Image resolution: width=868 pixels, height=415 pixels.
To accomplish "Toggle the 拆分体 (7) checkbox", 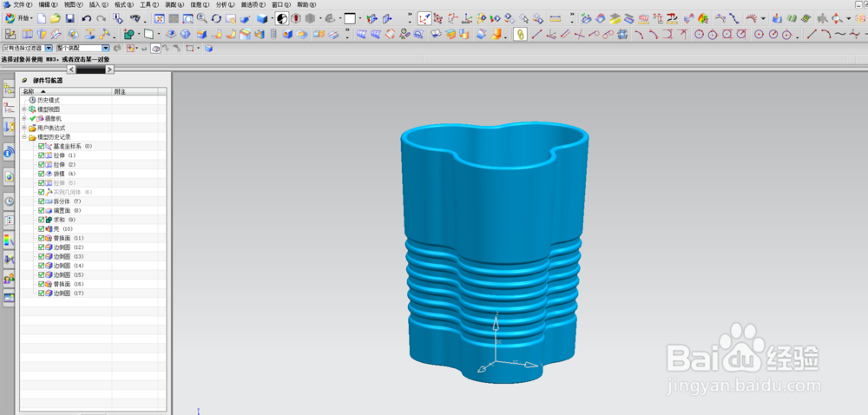I will click(x=42, y=201).
